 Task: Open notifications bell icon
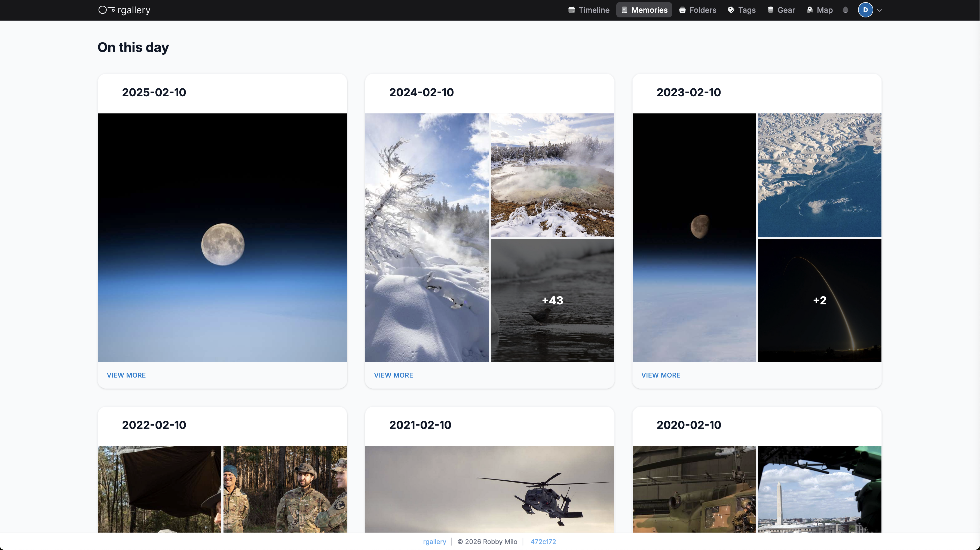point(845,10)
